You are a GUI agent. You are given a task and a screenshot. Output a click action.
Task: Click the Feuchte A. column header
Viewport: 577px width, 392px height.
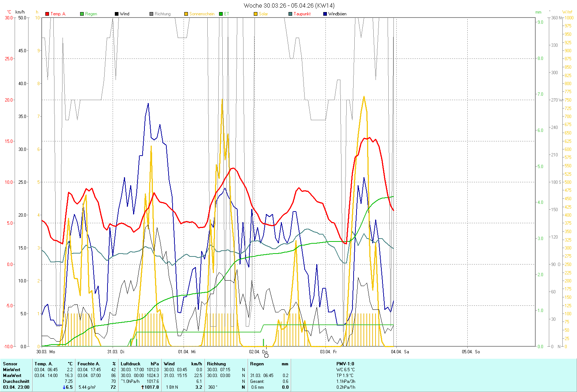coord(88,364)
